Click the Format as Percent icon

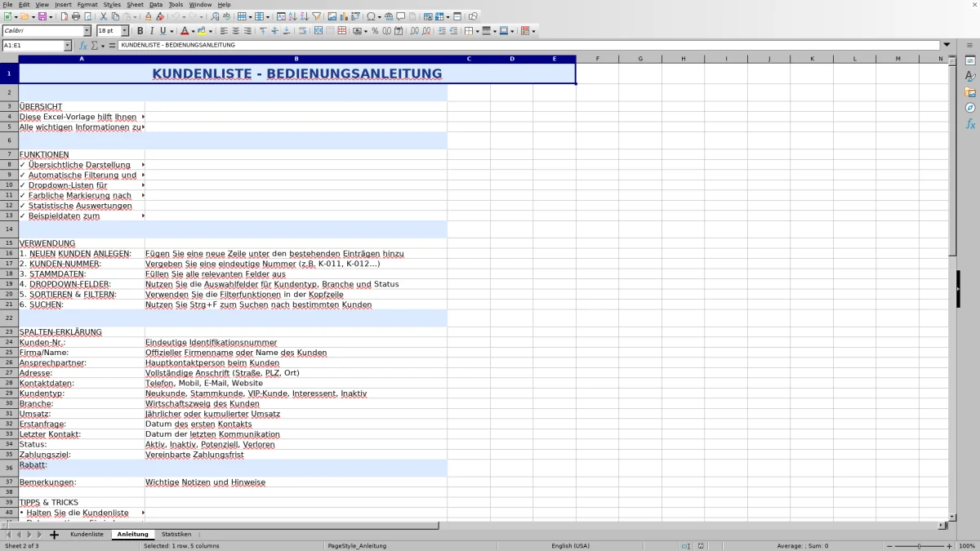pos(375,31)
